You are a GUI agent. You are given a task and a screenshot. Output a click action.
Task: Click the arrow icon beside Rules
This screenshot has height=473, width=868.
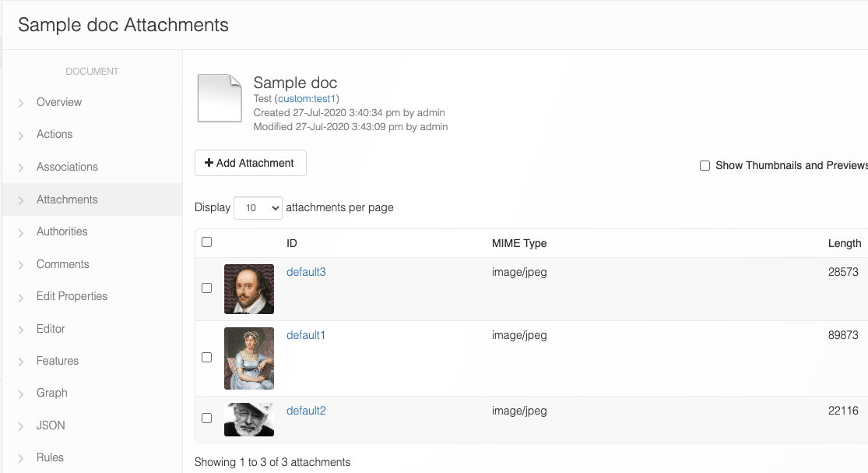click(x=21, y=458)
